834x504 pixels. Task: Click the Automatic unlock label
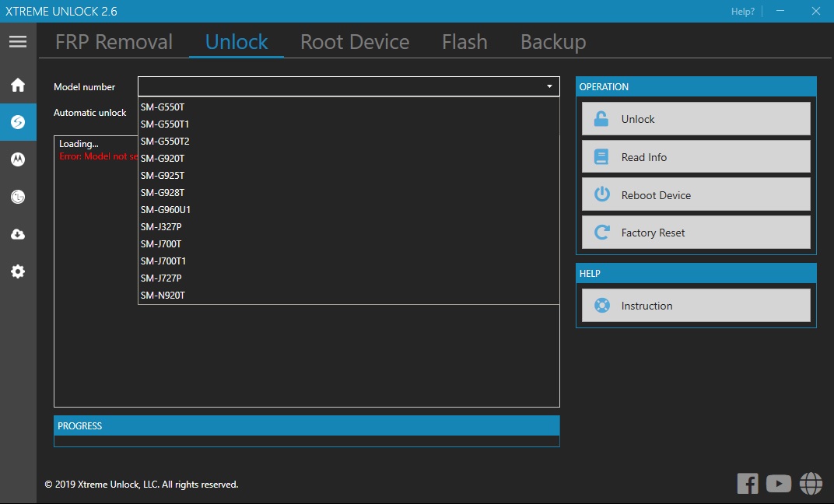tap(90, 113)
